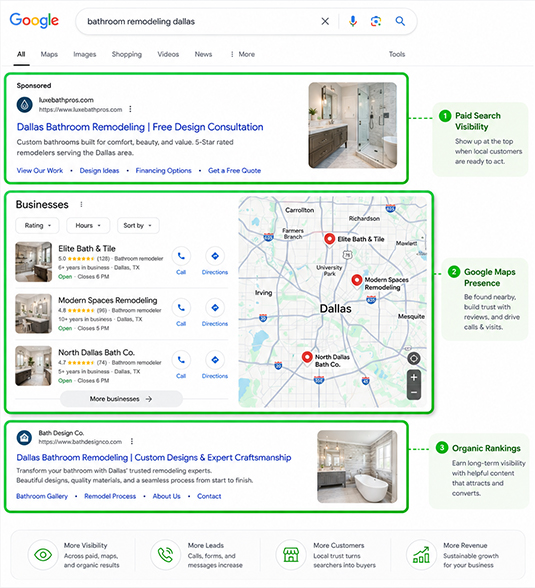Open the Hours filter dropdown
The width and height of the screenshot is (535, 588).
click(88, 226)
